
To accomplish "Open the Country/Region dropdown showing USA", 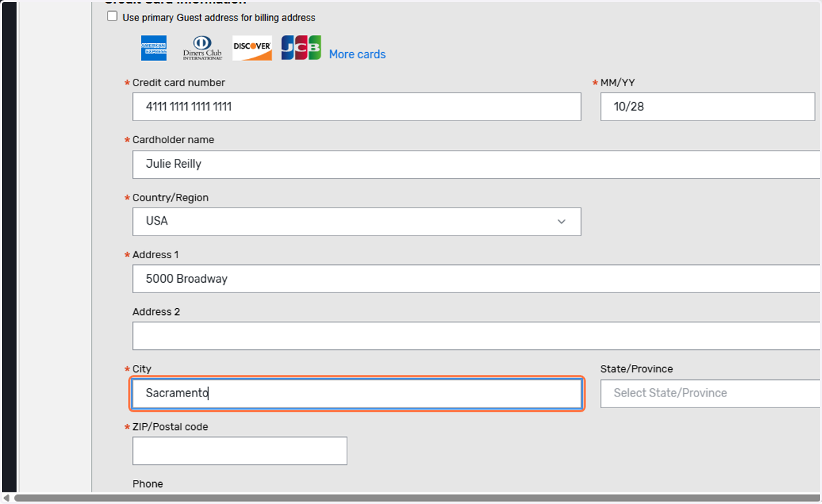I will [x=357, y=221].
